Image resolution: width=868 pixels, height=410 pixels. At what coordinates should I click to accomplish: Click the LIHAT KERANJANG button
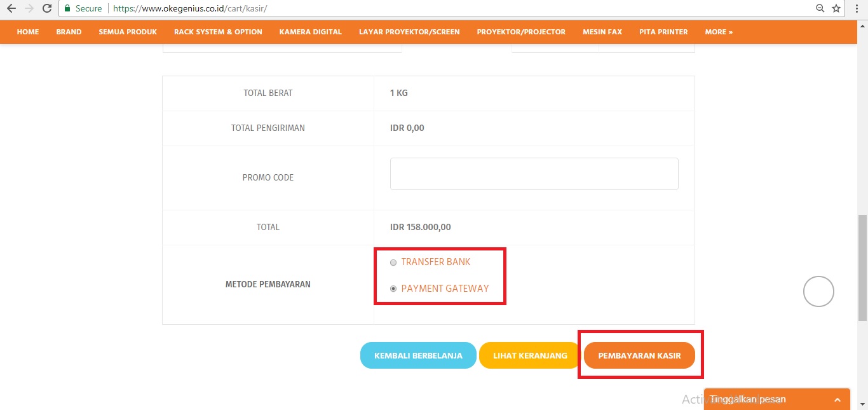[x=530, y=356]
